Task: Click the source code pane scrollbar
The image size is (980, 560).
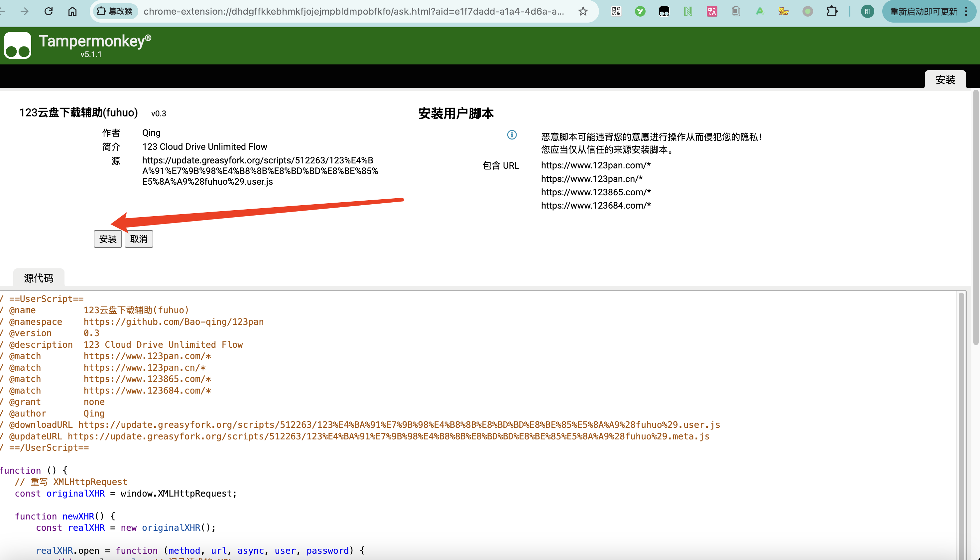Action: 961,423
